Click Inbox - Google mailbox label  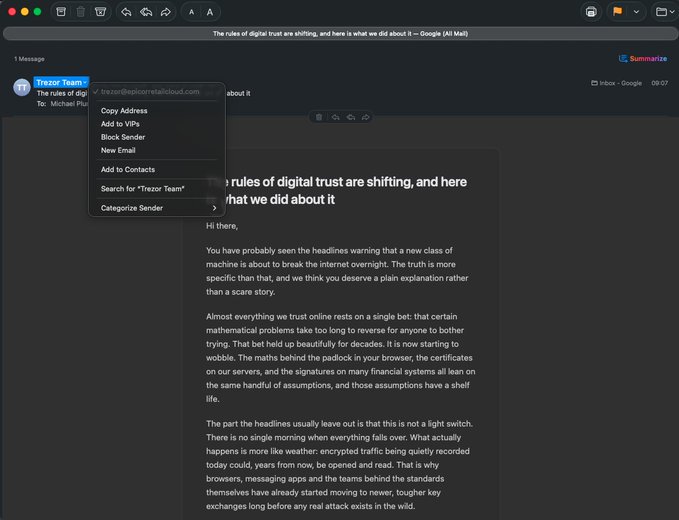(616, 83)
